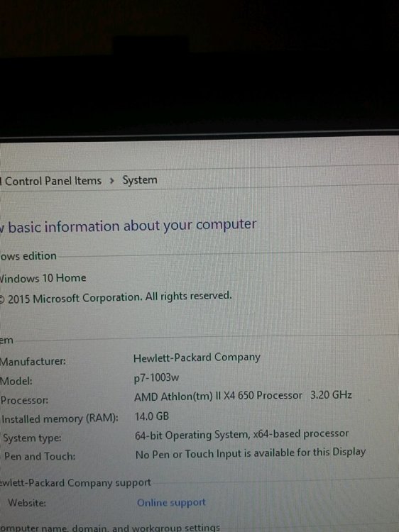The width and height of the screenshot is (399, 532).
Task: Select the System breadcrumb item
Action: [140, 180]
